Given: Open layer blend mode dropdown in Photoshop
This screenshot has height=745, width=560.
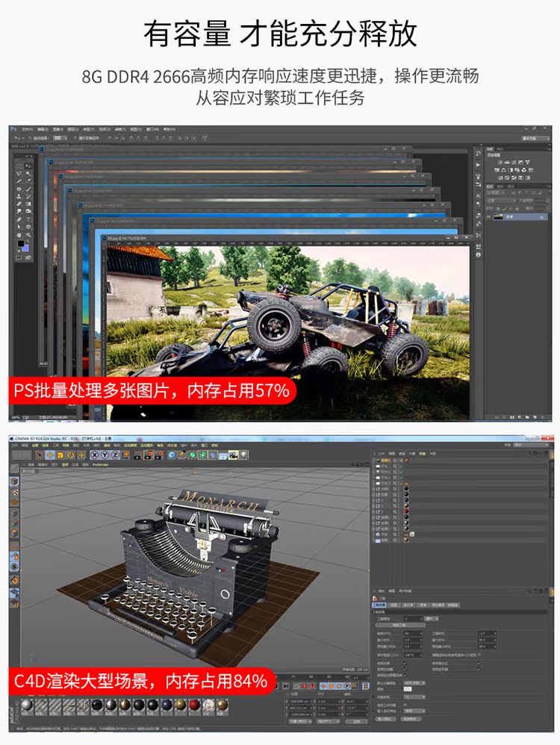Looking at the screenshot, I should pyautogui.click(x=502, y=201).
